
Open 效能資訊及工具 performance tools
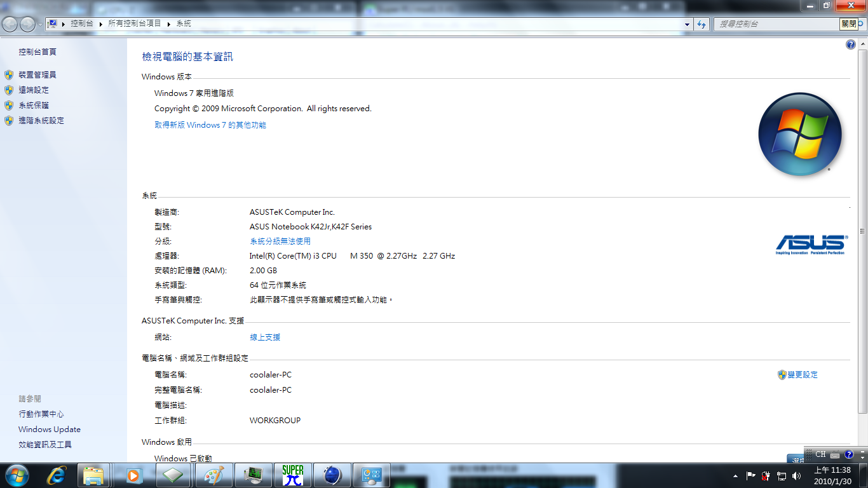45,445
